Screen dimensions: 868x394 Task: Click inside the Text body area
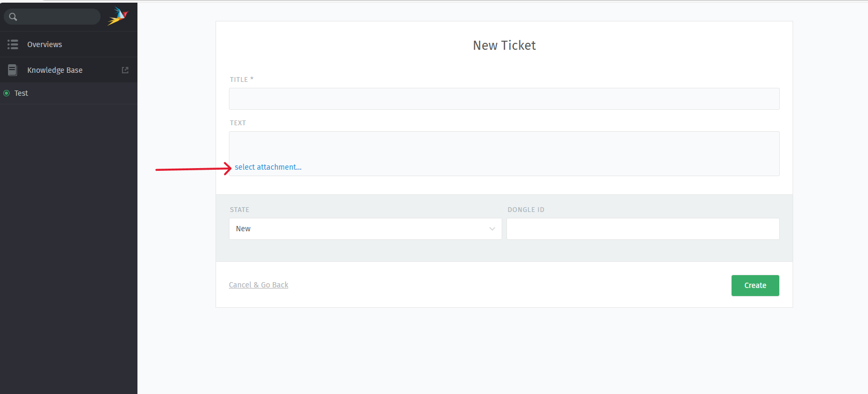(x=504, y=145)
